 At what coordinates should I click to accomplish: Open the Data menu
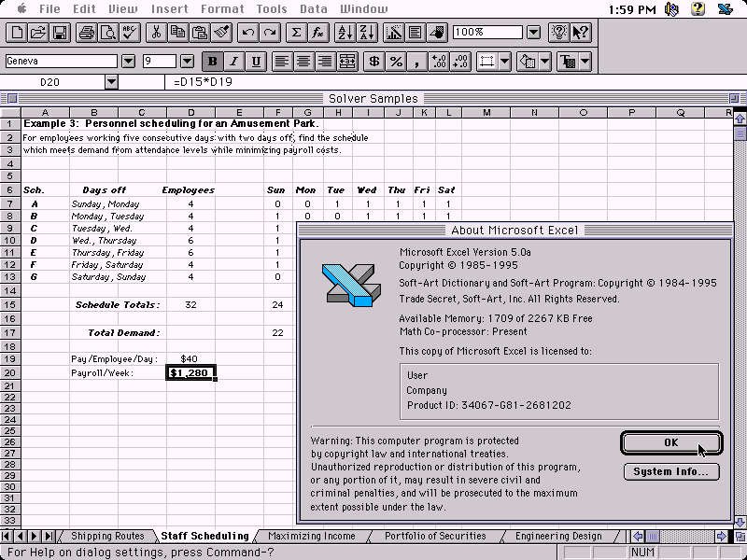coord(314,9)
